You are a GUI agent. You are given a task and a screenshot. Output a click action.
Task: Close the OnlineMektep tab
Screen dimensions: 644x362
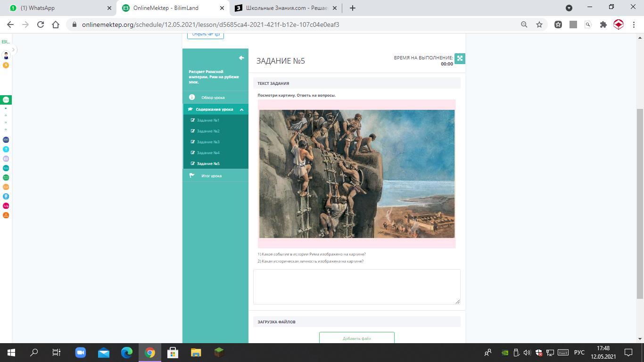[x=222, y=8]
